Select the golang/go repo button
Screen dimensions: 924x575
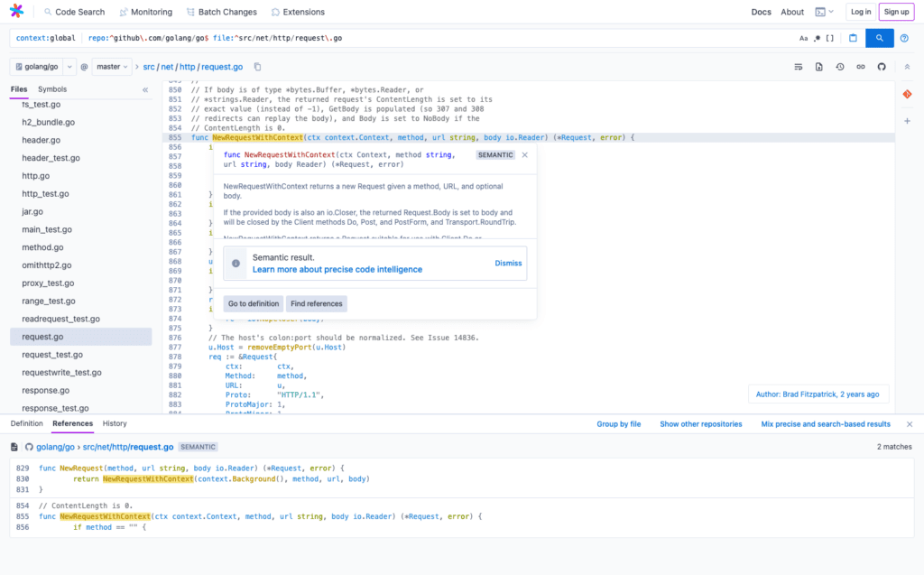tap(36, 67)
